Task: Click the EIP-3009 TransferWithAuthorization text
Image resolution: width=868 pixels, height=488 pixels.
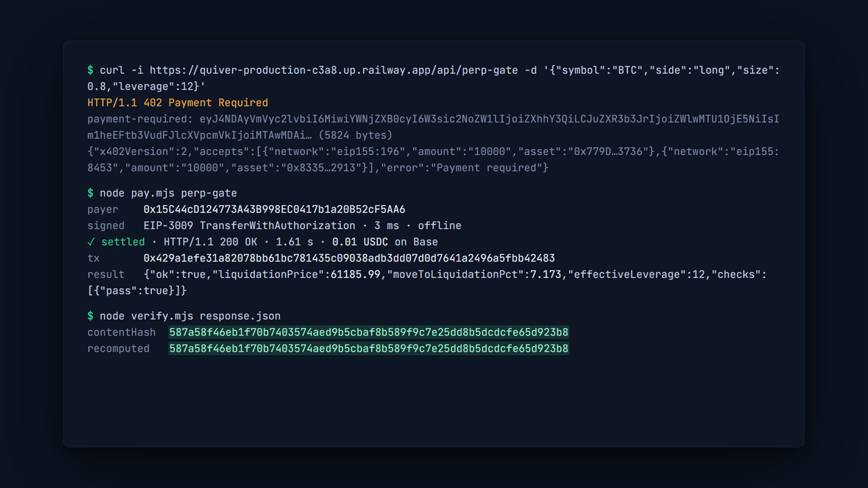Action: pyautogui.click(x=250, y=226)
